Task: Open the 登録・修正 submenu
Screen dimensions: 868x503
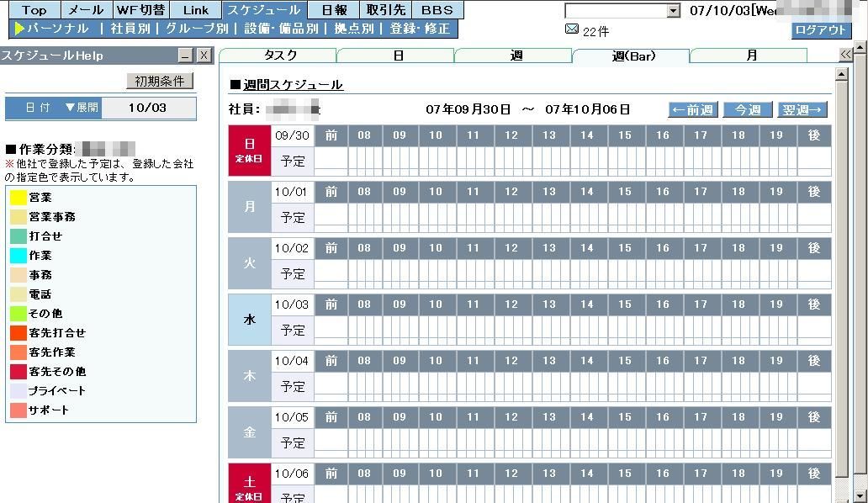Action: [420, 29]
